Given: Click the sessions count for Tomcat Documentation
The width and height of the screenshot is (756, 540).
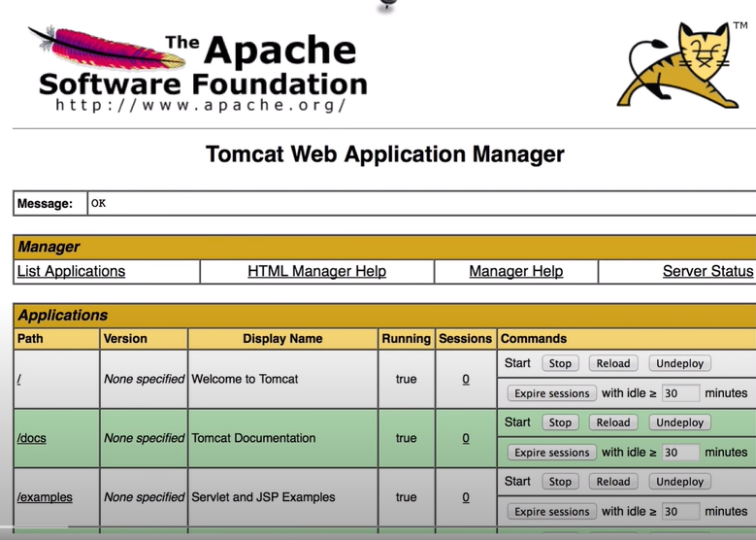Looking at the screenshot, I should coord(466,438).
